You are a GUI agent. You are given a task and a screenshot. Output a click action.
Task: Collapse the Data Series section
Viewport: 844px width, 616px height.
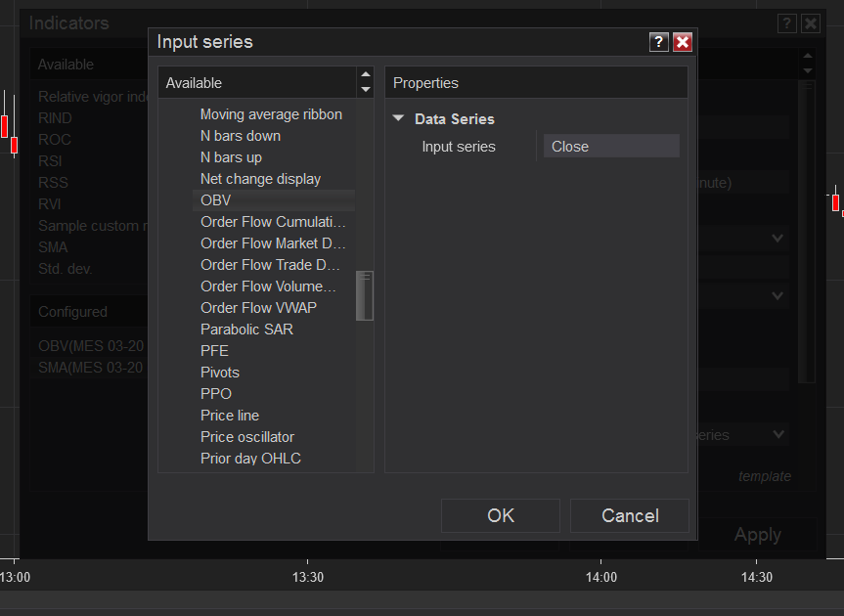pyautogui.click(x=398, y=119)
